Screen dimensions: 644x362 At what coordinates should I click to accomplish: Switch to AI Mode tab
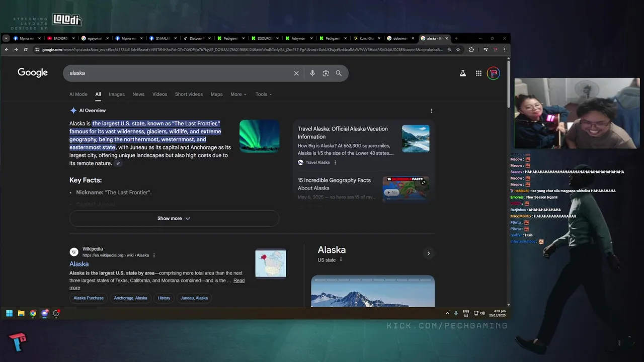[x=78, y=95]
